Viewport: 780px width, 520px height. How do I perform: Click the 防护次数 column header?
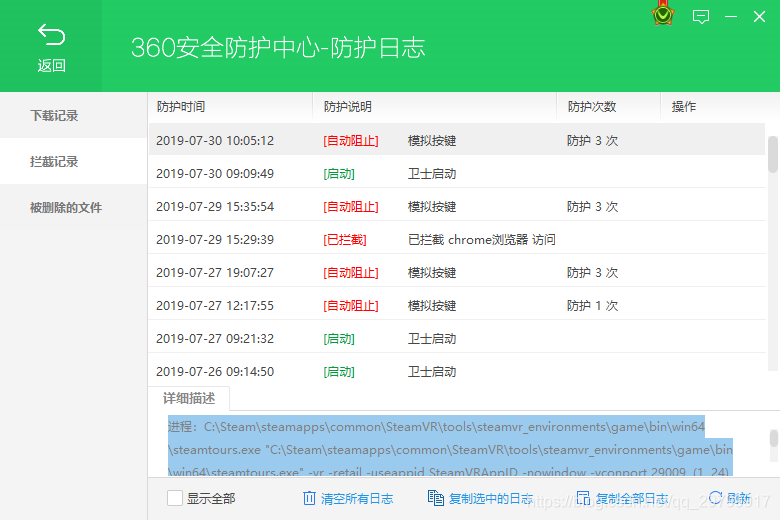click(x=608, y=106)
